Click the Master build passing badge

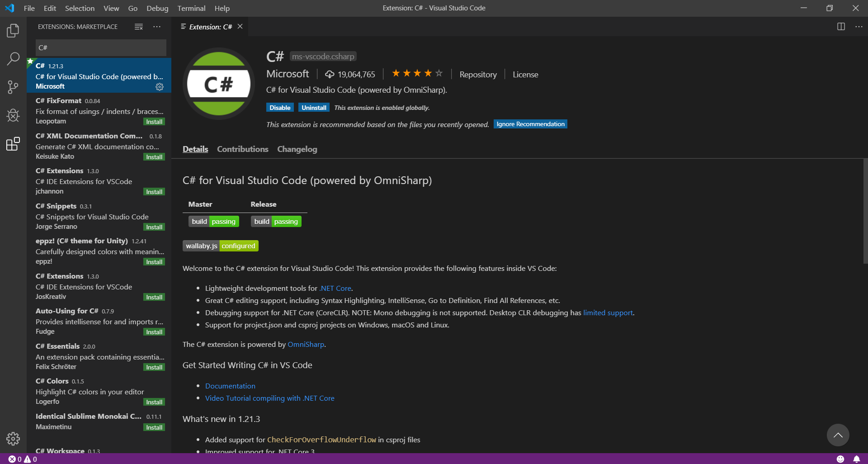[x=213, y=221]
